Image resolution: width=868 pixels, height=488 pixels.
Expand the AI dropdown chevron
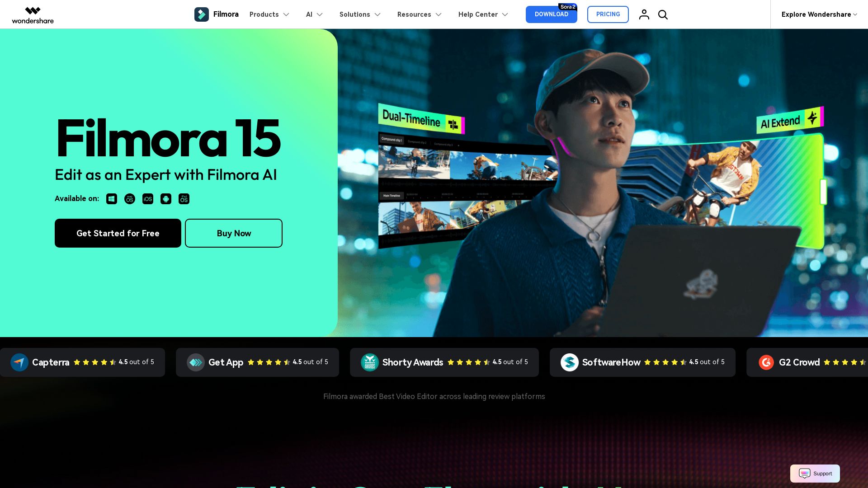coord(320,14)
